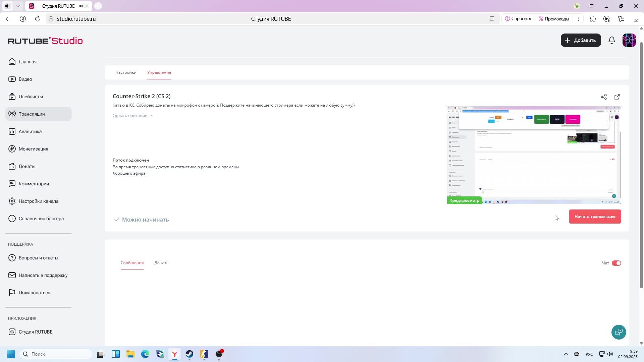
Task: Open the user avatar profile menu
Action: tap(629, 40)
